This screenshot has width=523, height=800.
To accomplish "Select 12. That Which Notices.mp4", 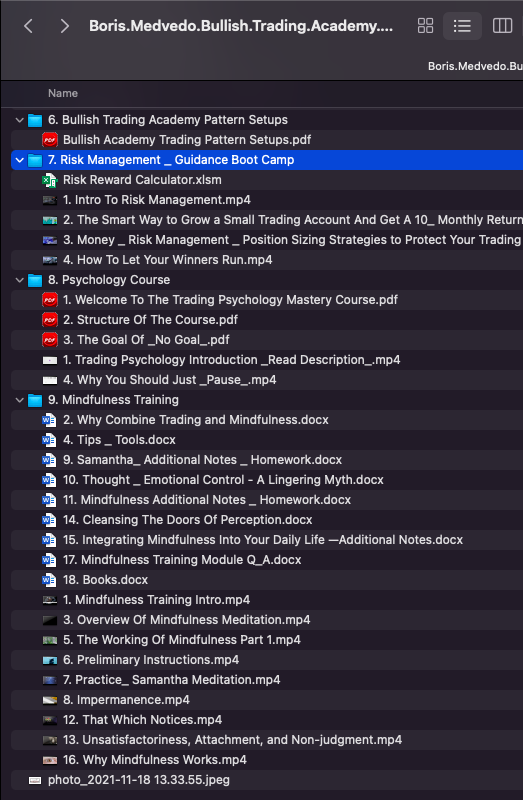I will pyautogui.click(x=142, y=720).
